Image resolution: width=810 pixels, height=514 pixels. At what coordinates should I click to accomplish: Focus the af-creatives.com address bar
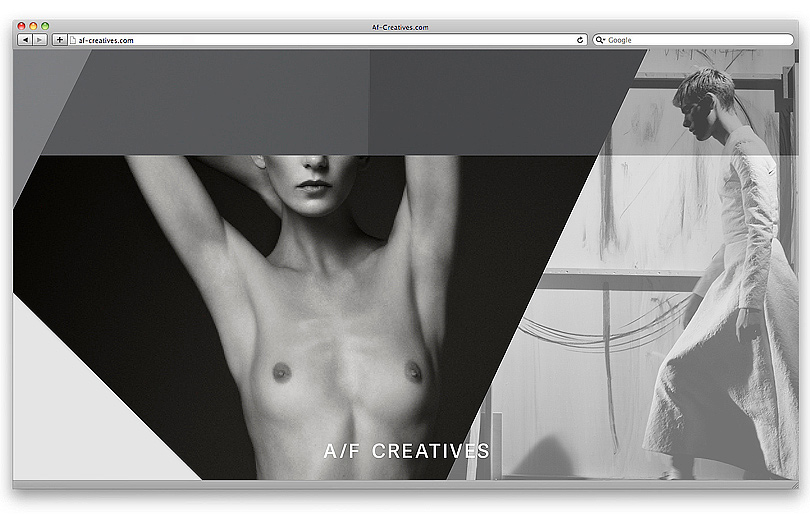327,40
